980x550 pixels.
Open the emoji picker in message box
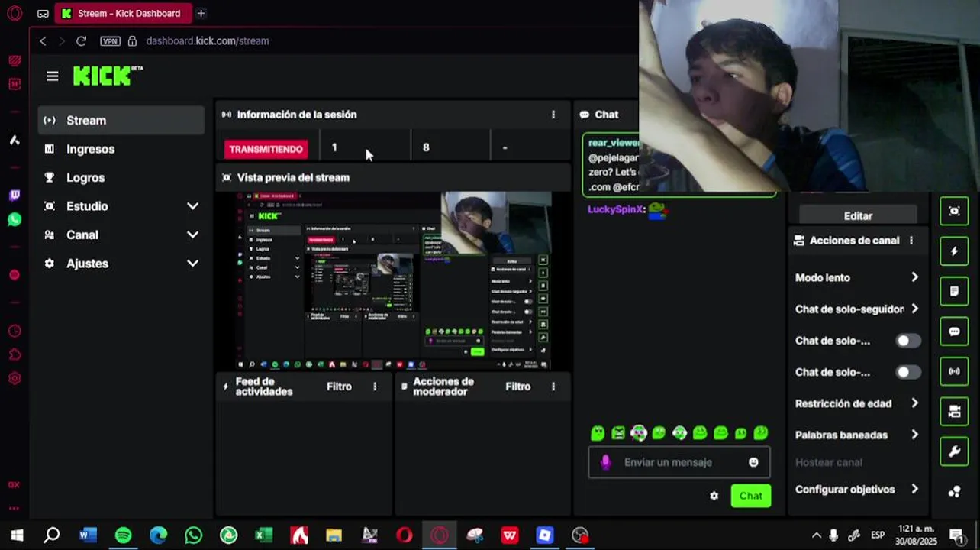(753, 462)
